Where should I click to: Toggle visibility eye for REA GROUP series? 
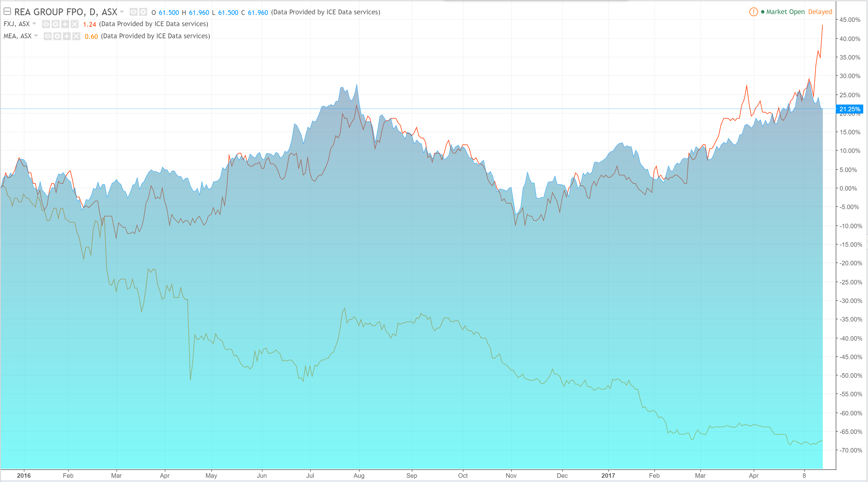point(133,12)
